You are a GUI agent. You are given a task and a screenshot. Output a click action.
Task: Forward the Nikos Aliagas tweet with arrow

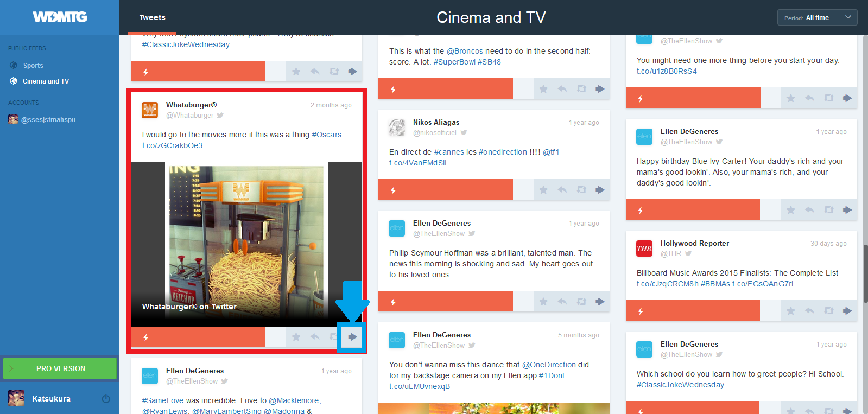(600, 189)
